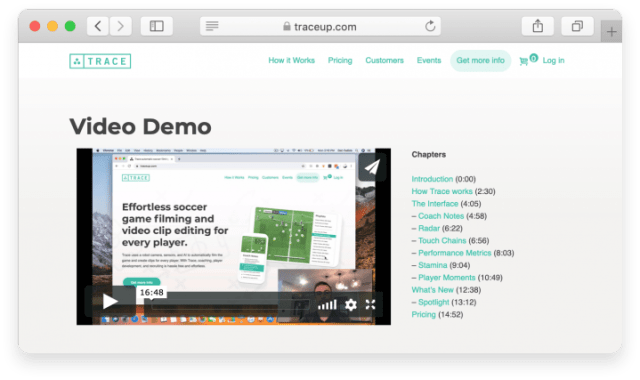
Task: Click the TRACE logo
Action: point(100,61)
